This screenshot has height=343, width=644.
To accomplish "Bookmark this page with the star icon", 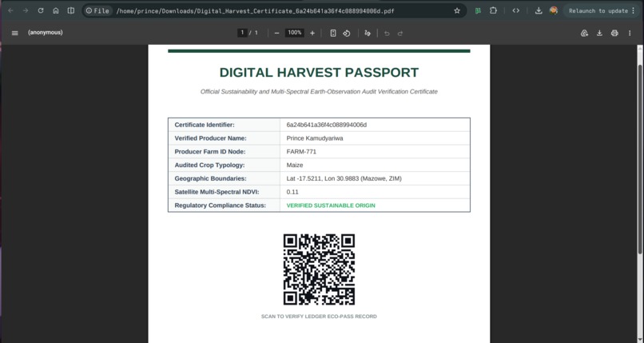I will (x=457, y=10).
